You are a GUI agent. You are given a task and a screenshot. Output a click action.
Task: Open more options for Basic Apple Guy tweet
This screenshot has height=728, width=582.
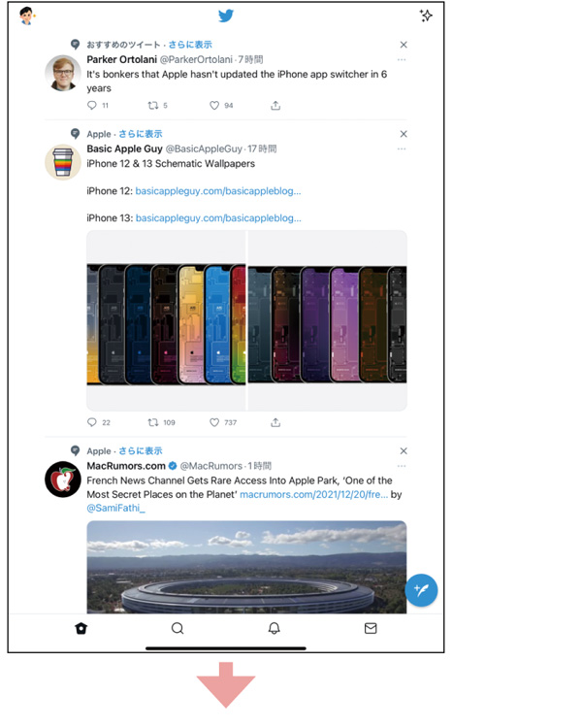[x=402, y=149]
